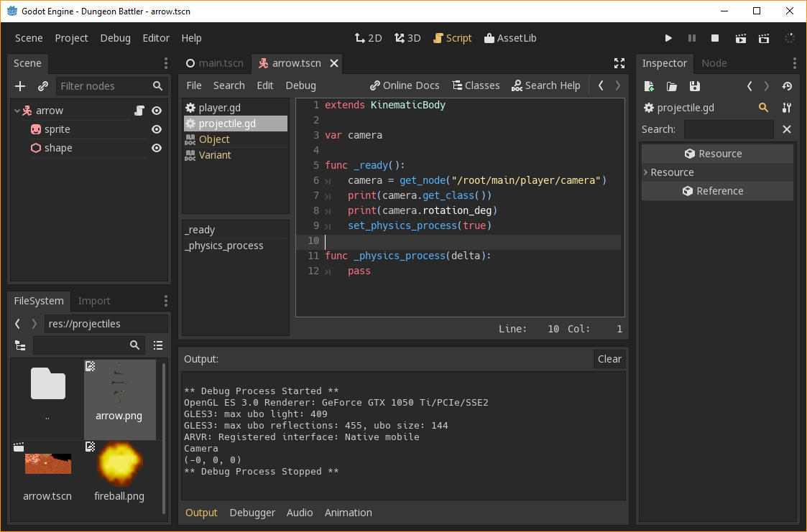
Task: Toggle visibility of the sprite node
Action: tap(157, 129)
